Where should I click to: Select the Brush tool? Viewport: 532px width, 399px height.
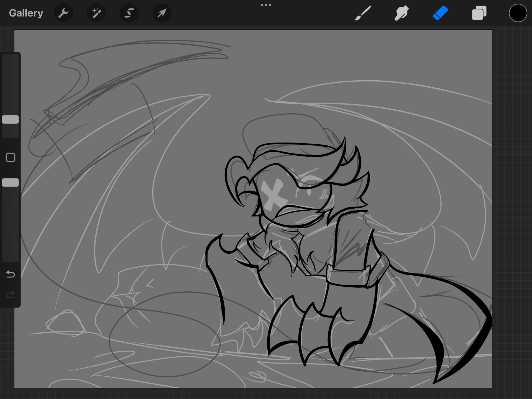(363, 13)
